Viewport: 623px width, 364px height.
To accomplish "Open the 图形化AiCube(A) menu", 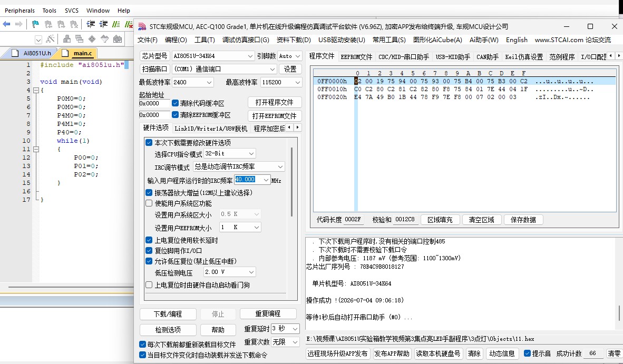I will tap(437, 40).
